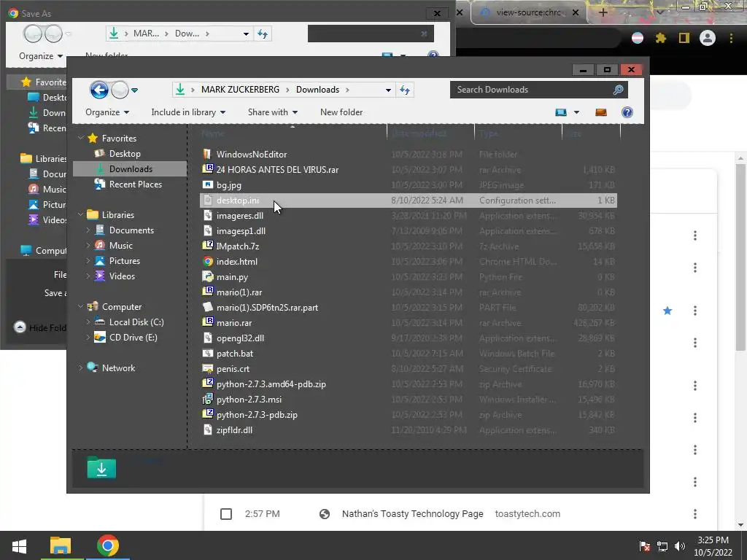Select the desktop.ini file

coord(409,201)
